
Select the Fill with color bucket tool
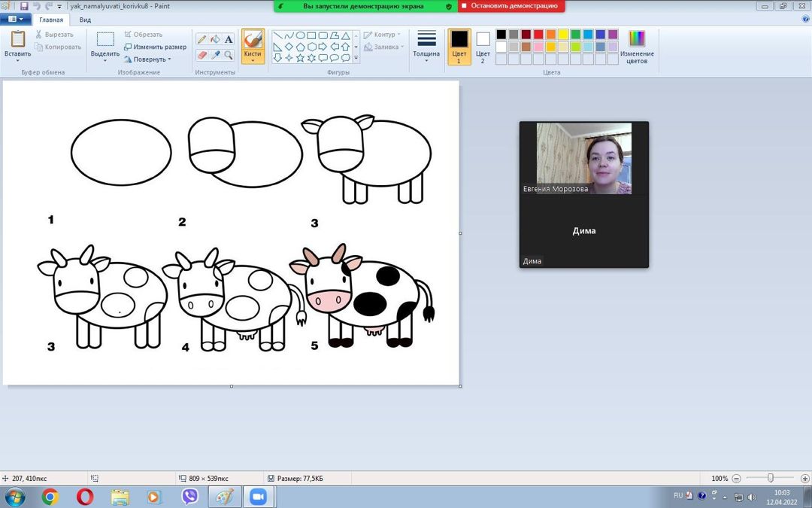pos(215,39)
